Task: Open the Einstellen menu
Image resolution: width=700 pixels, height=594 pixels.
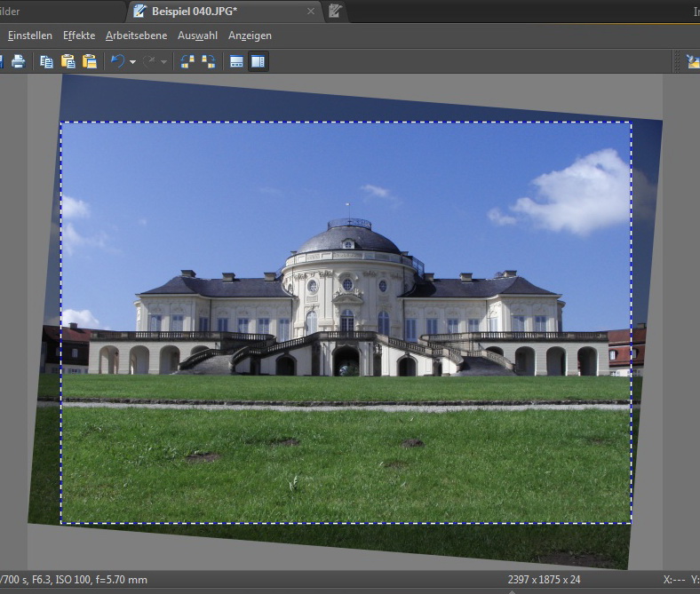Action: (x=29, y=36)
